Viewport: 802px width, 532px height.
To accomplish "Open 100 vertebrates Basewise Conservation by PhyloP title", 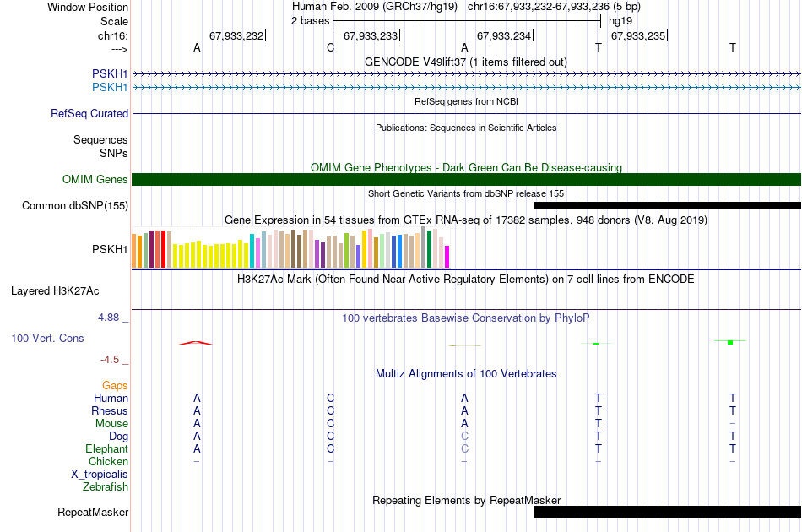I will tap(466, 318).
